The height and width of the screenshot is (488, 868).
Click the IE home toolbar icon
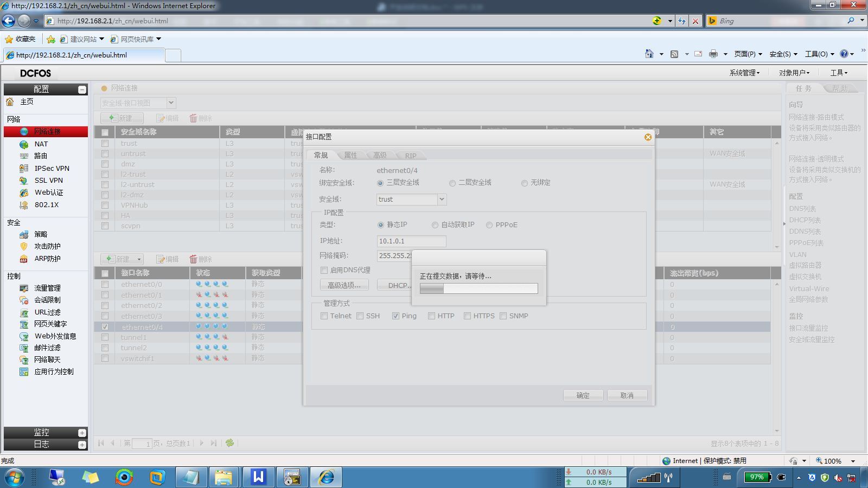649,54
